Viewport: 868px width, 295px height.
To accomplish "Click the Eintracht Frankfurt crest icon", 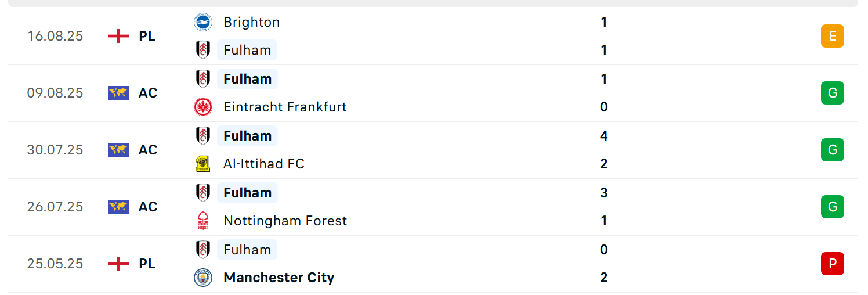I will 203,107.
